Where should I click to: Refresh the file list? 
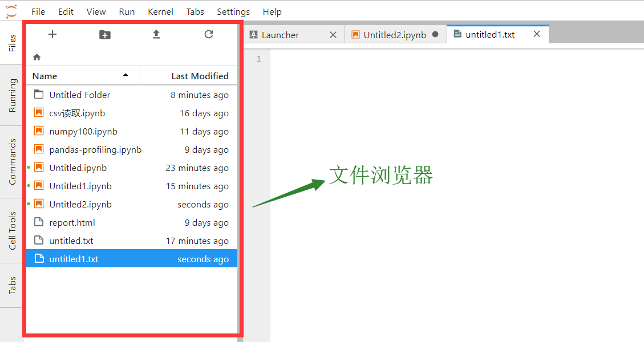point(209,35)
